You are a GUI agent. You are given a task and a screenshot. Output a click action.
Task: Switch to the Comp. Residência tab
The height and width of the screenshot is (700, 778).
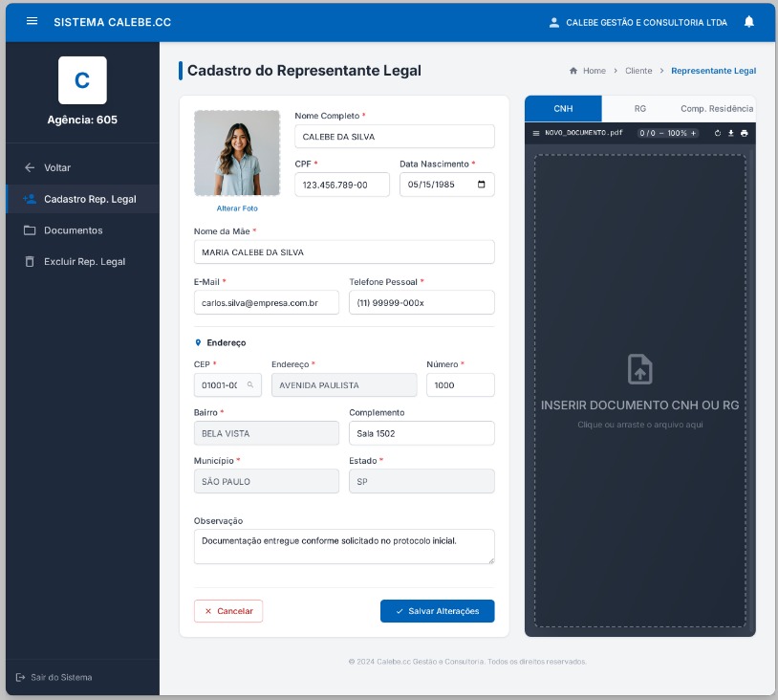[x=716, y=109]
